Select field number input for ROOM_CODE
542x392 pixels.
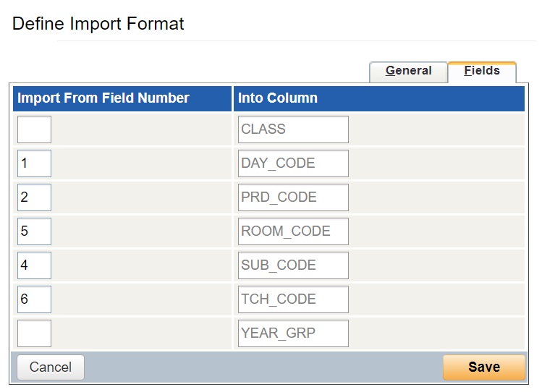34,231
